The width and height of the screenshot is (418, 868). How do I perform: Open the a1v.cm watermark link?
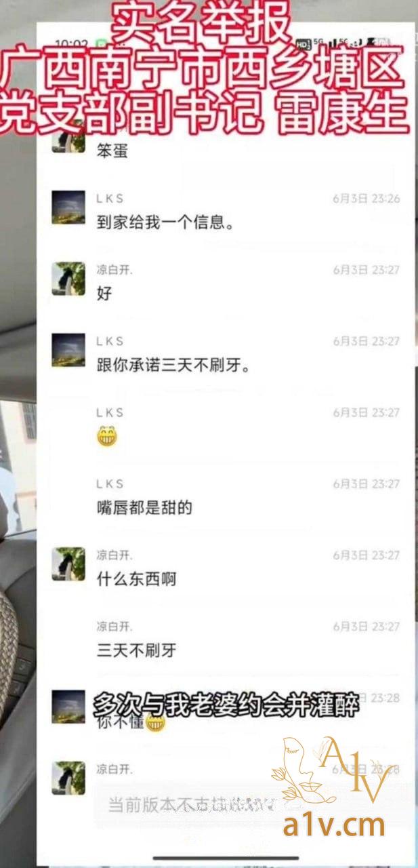pos(335,825)
